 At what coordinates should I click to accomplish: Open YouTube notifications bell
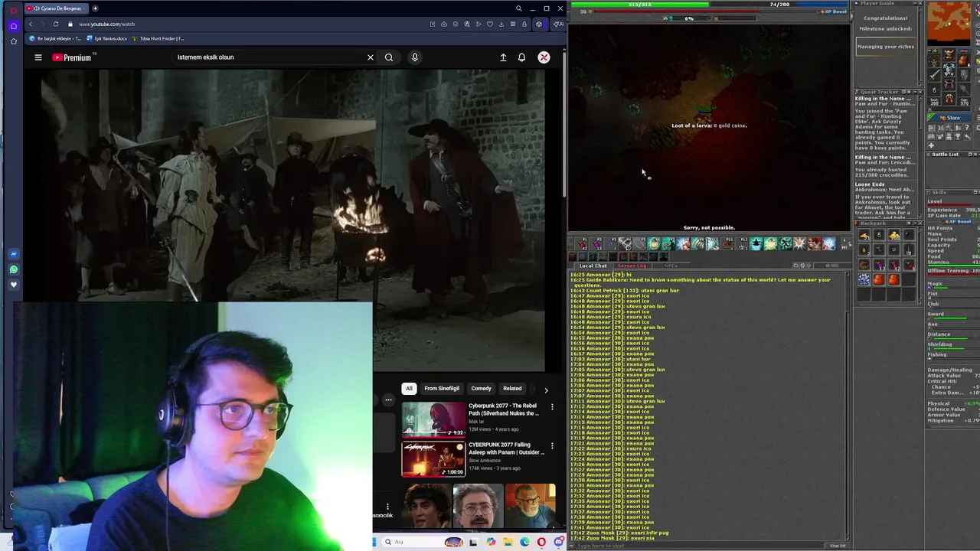(x=521, y=57)
